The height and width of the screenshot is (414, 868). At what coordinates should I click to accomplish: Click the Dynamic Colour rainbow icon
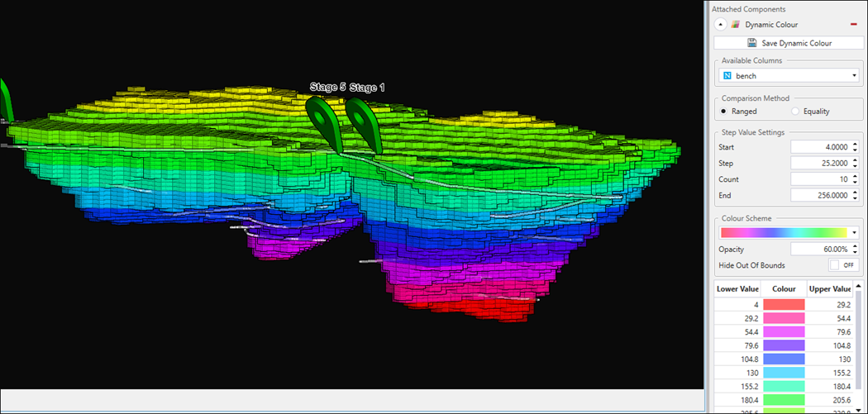pos(735,24)
